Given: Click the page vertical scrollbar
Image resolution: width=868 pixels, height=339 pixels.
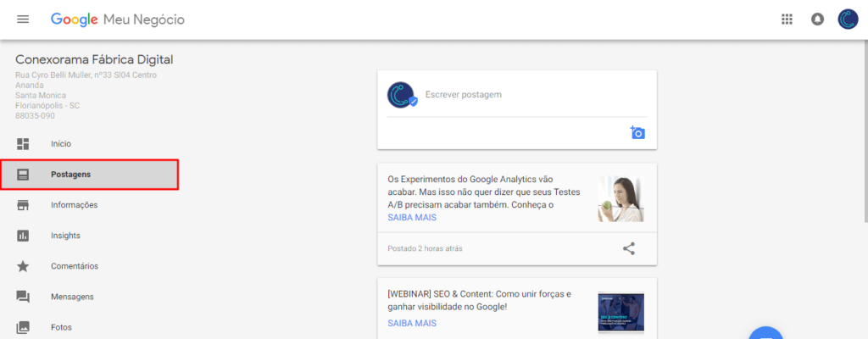Looking at the screenshot, I should click(x=865, y=131).
